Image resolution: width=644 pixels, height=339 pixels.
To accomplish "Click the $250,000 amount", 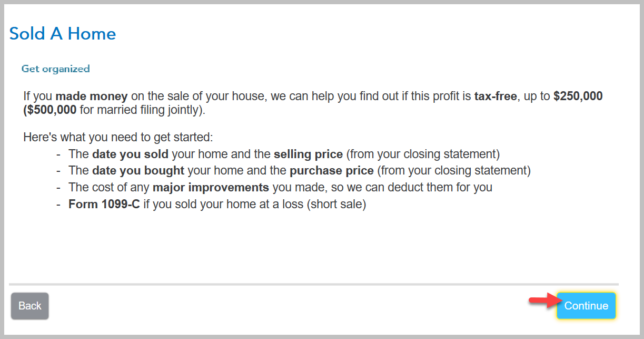I will [578, 96].
